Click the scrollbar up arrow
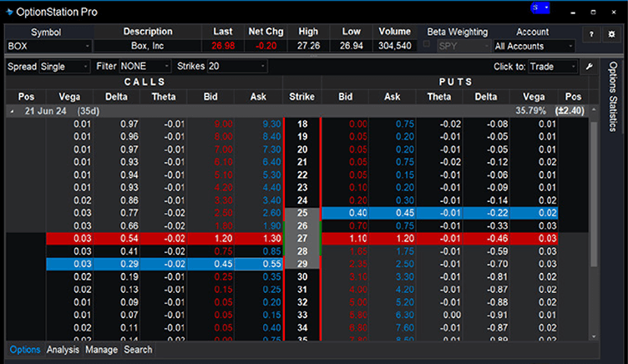 (594, 109)
